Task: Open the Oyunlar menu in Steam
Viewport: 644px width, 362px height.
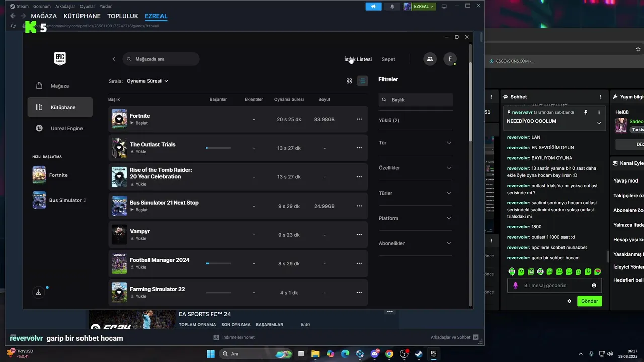Action: pos(87,6)
